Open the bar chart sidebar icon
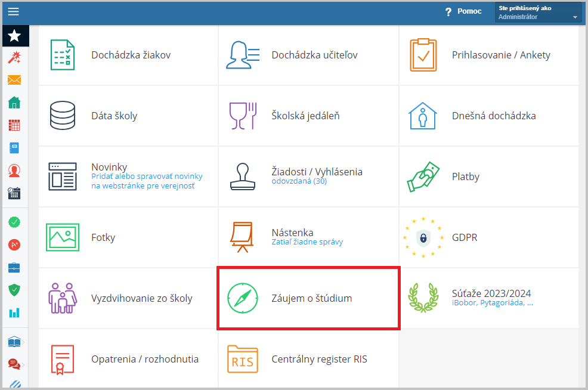 [x=14, y=312]
